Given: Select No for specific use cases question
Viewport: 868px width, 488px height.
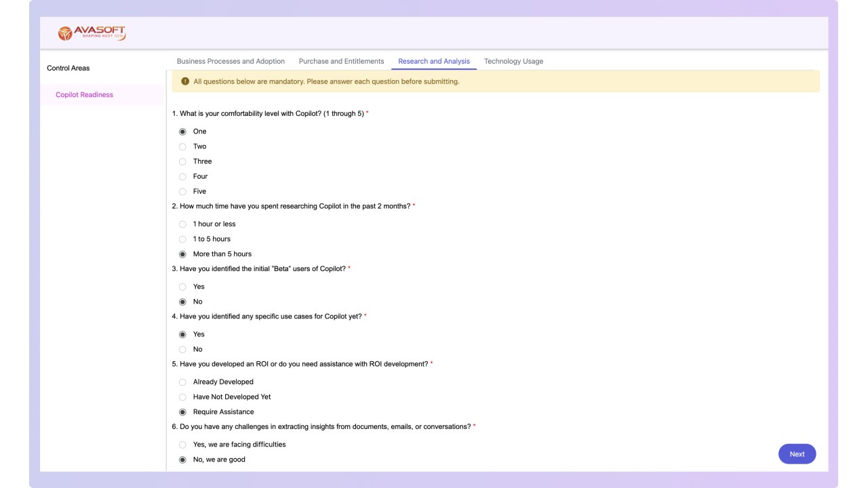Looking at the screenshot, I should [x=182, y=349].
